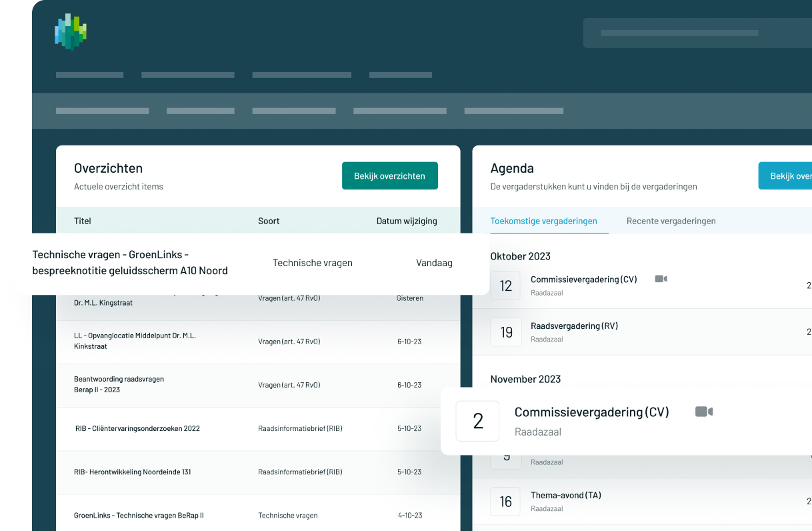
Task: Click 6-10-23 in the Opvanglocatie Middelpunt row
Action: pos(409,342)
